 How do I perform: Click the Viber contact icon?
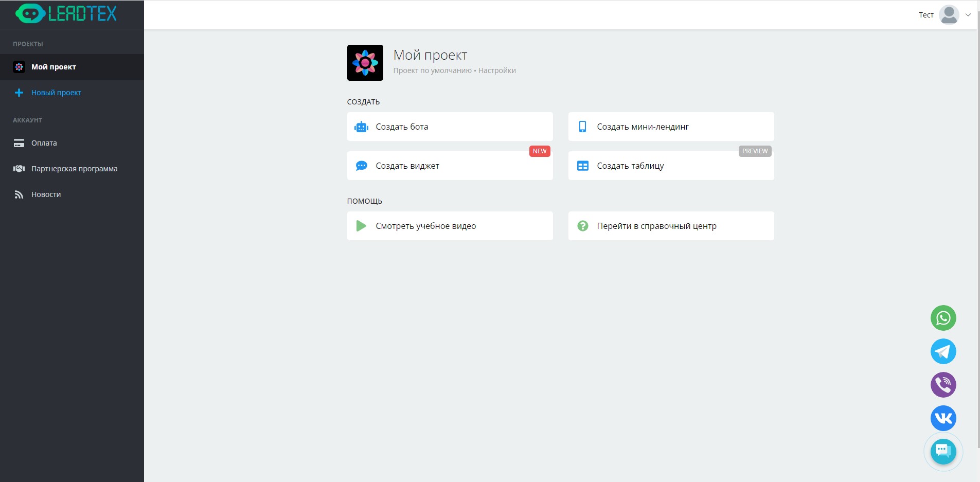(943, 385)
